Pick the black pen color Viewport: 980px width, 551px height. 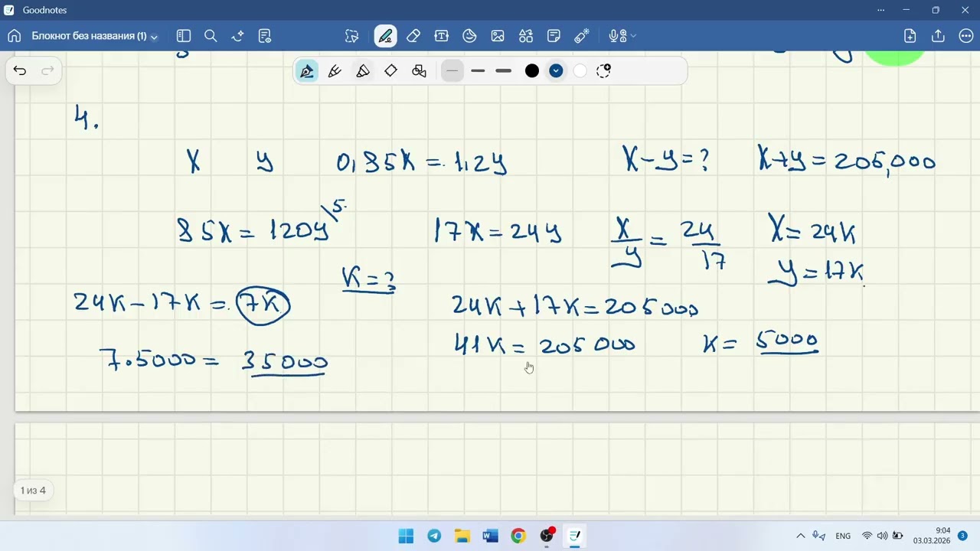point(532,71)
